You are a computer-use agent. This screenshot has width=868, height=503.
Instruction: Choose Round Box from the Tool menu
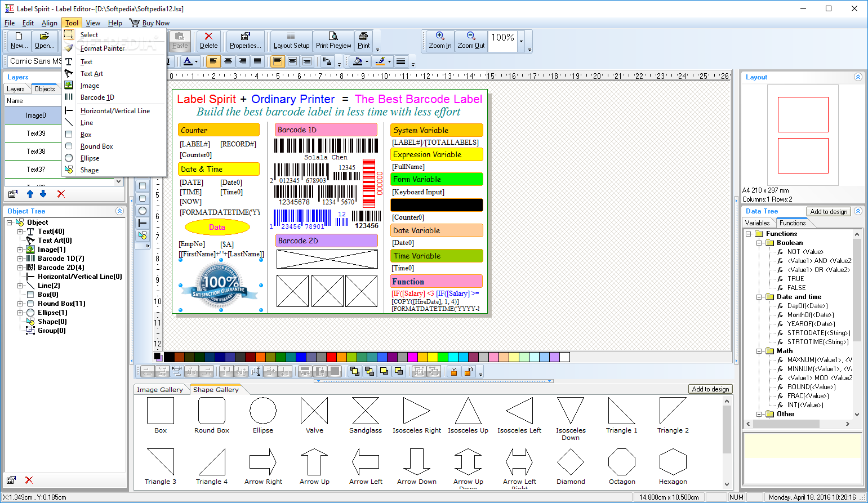[114, 146]
